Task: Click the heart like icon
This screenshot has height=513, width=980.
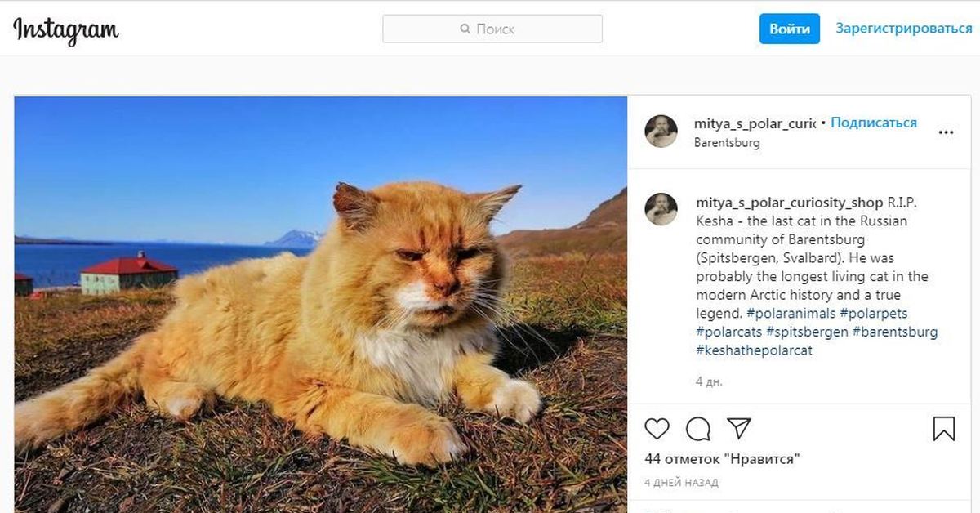Action: pyautogui.click(x=657, y=429)
